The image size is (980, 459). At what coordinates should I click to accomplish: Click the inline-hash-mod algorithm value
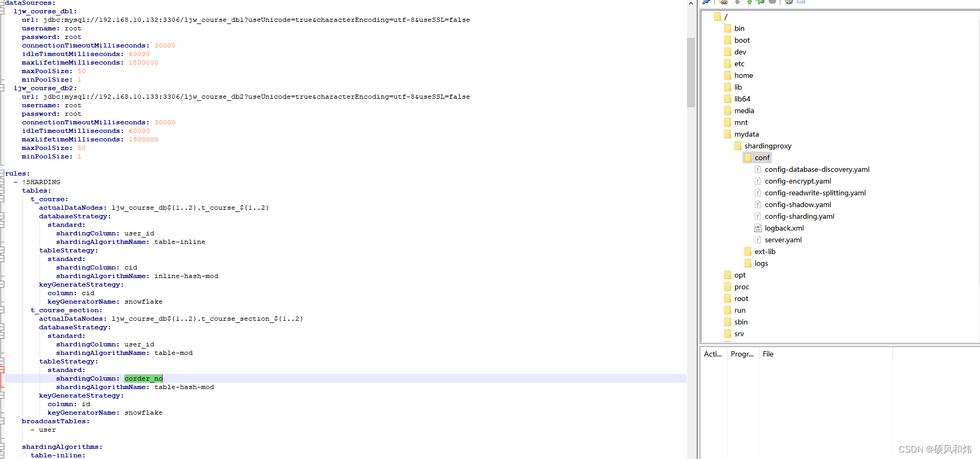click(x=186, y=276)
